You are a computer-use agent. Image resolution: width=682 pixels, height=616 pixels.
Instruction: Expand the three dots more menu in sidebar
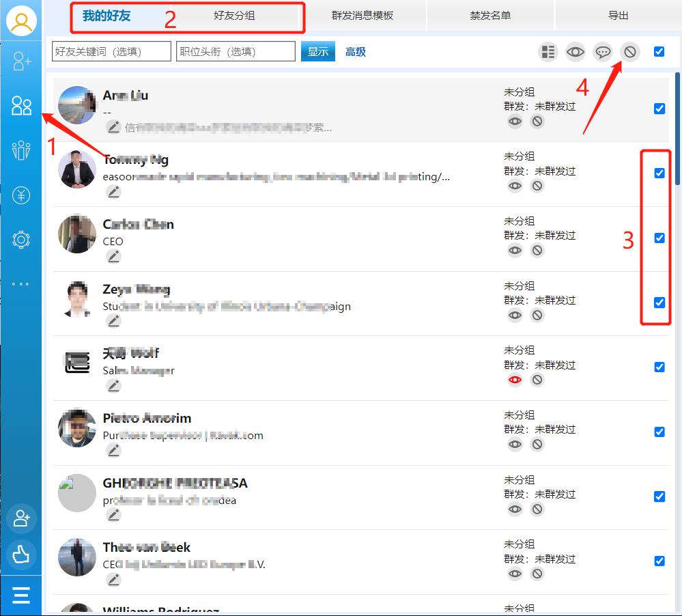coord(21,284)
